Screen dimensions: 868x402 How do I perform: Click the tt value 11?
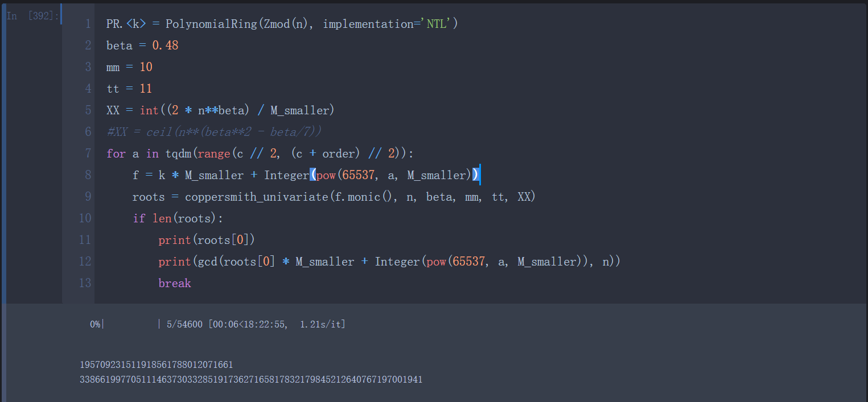(x=146, y=89)
